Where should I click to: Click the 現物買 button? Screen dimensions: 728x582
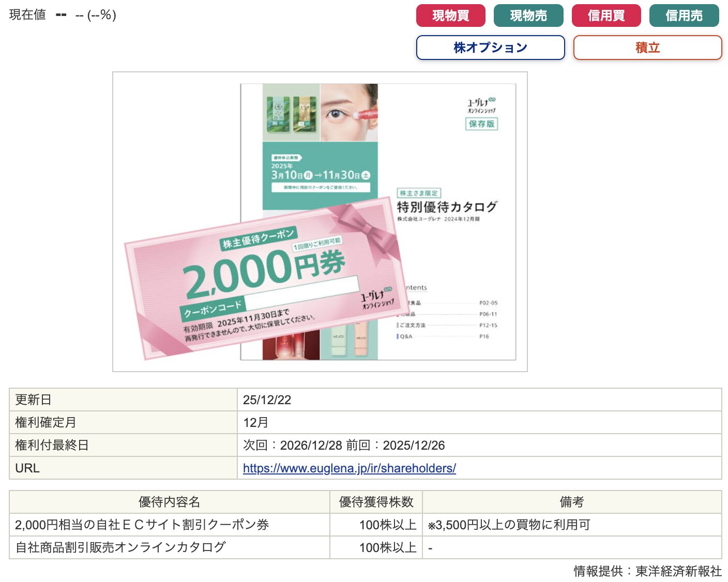point(450,16)
